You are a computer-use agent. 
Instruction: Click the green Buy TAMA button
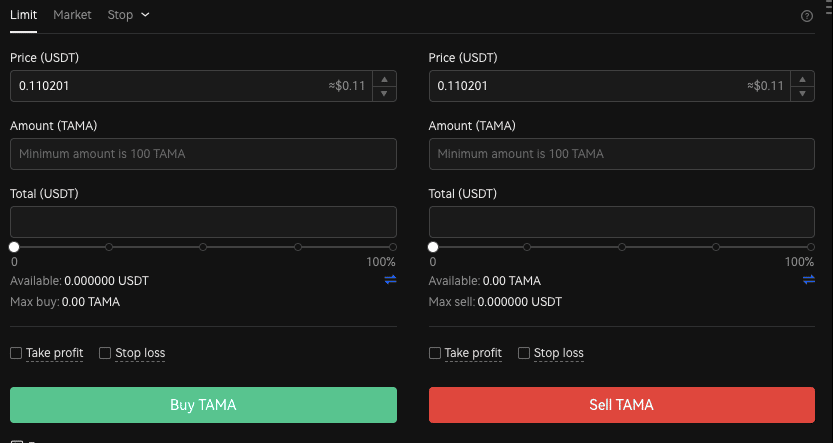(203, 405)
